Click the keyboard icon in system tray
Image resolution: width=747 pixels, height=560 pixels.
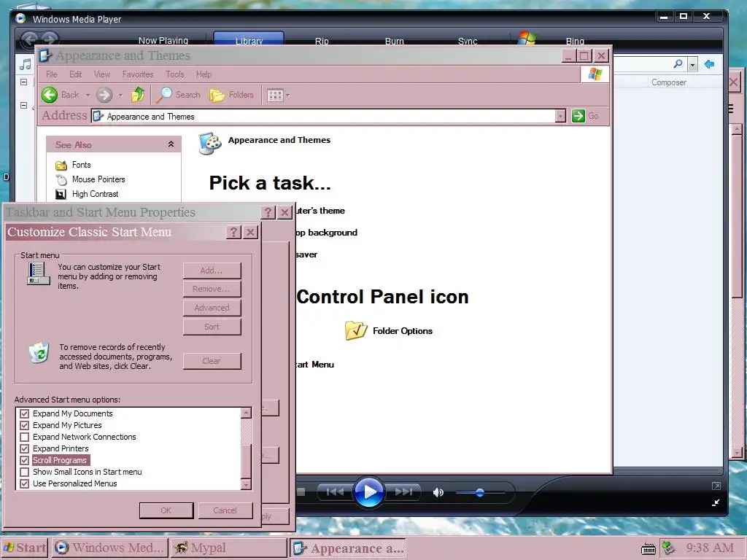point(649,548)
